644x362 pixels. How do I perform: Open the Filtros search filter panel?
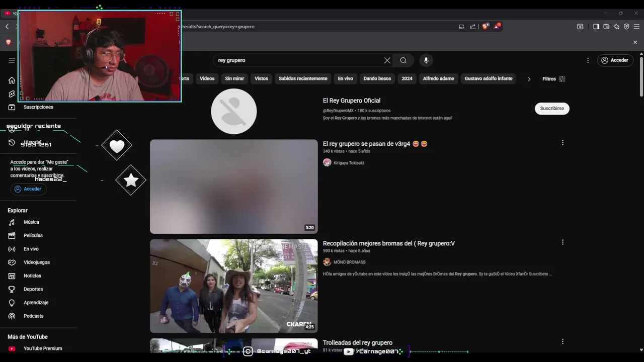(x=554, y=79)
